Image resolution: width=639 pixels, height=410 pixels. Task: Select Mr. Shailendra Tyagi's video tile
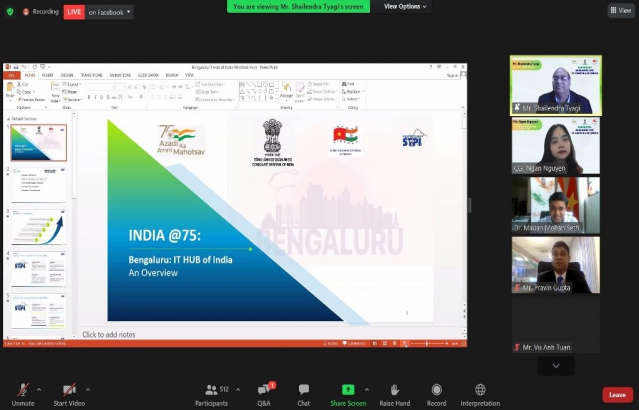point(556,86)
